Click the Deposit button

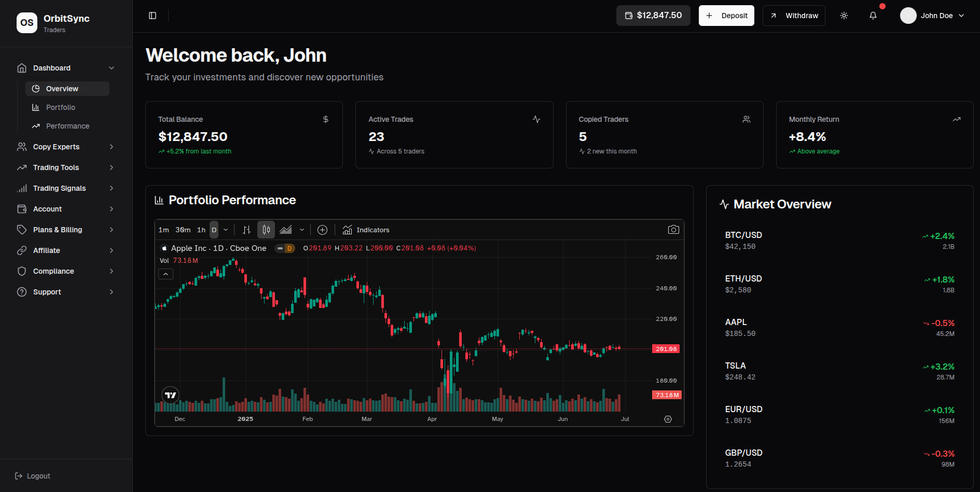726,15
